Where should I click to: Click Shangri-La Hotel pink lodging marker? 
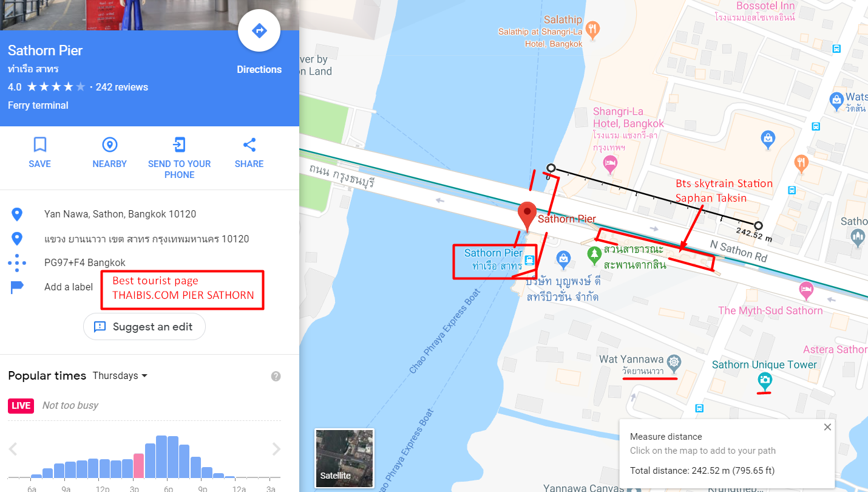[x=611, y=163]
